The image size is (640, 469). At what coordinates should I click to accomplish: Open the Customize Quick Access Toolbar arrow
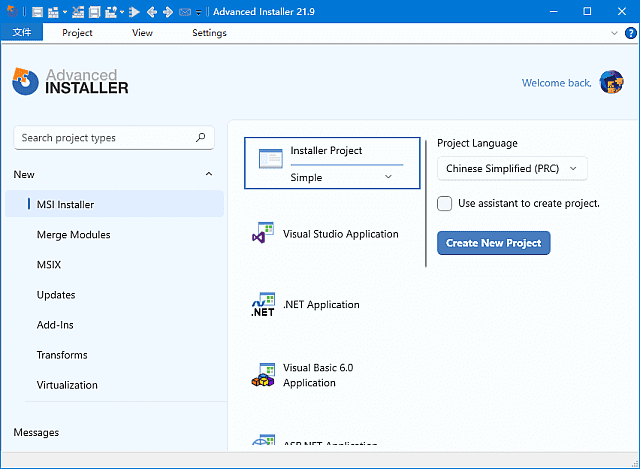pos(199,13)
